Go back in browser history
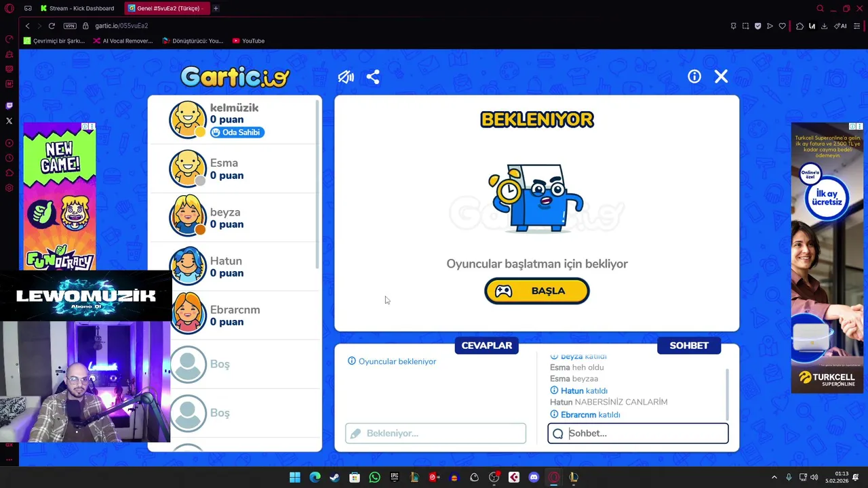Screen dimensions: 868x488 27,26
